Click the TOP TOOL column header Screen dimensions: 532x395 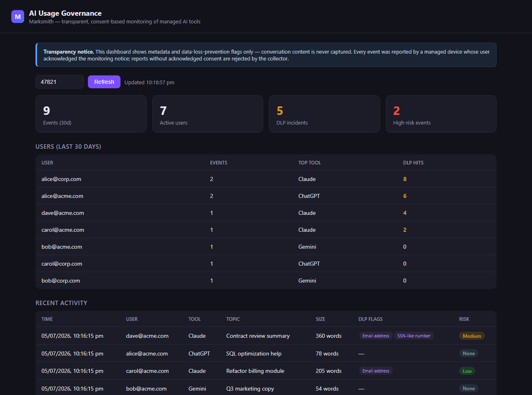click(x=310, y=163)
